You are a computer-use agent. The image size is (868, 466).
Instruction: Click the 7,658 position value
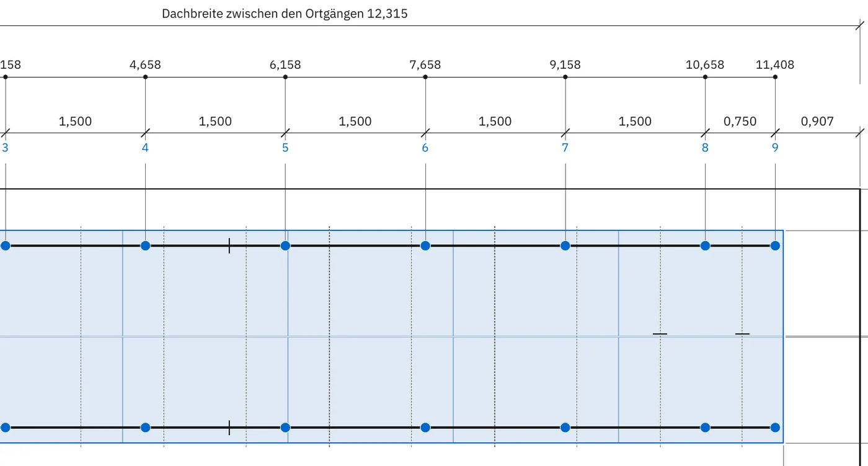(x=425, y=64)
